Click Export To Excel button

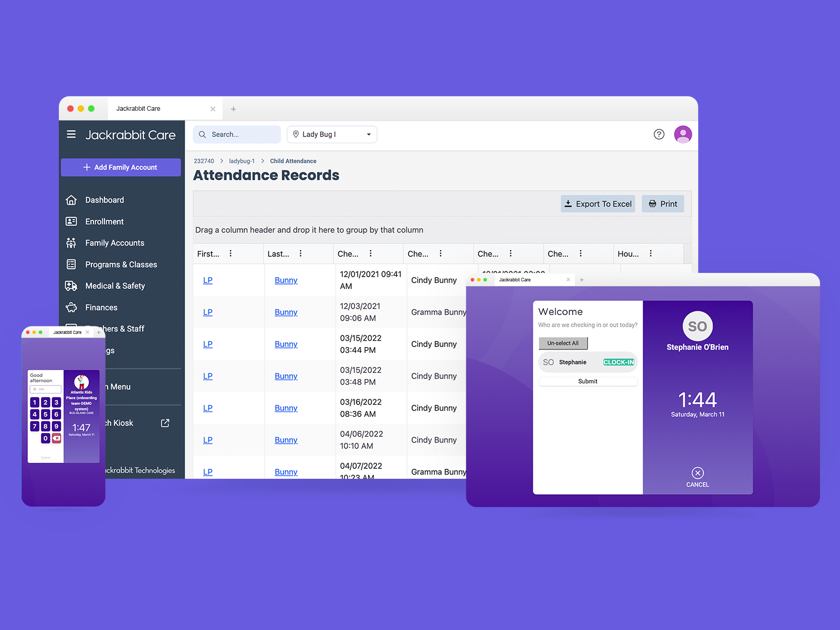click(x=598, y=204)
